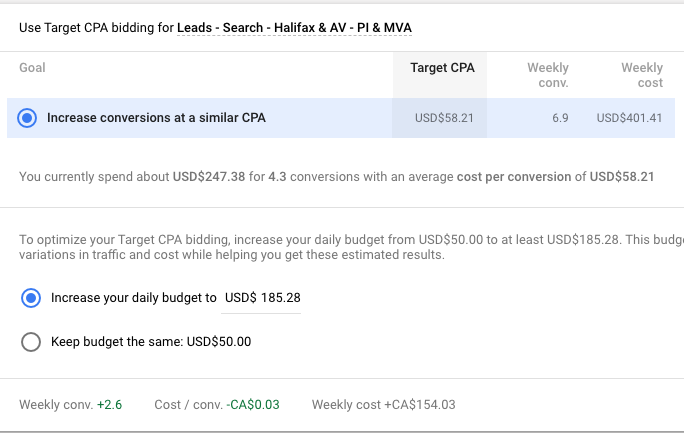Click the 'Use Target CPA bidding for' heading

(96, 28)
